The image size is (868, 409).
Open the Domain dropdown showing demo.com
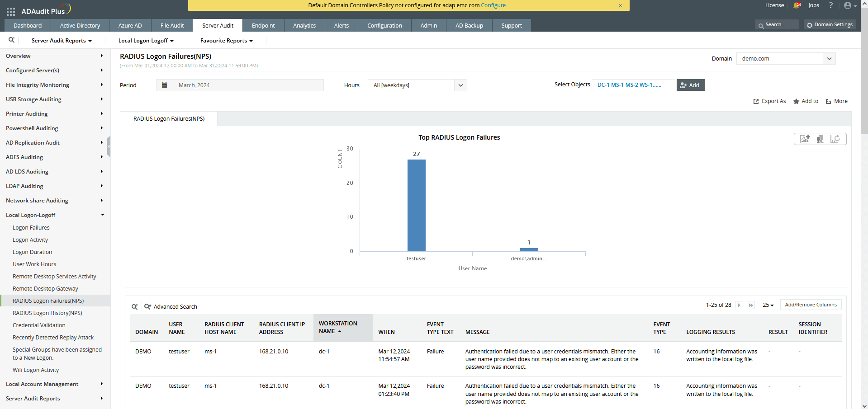pyautogui.click(x=830, y=58)
